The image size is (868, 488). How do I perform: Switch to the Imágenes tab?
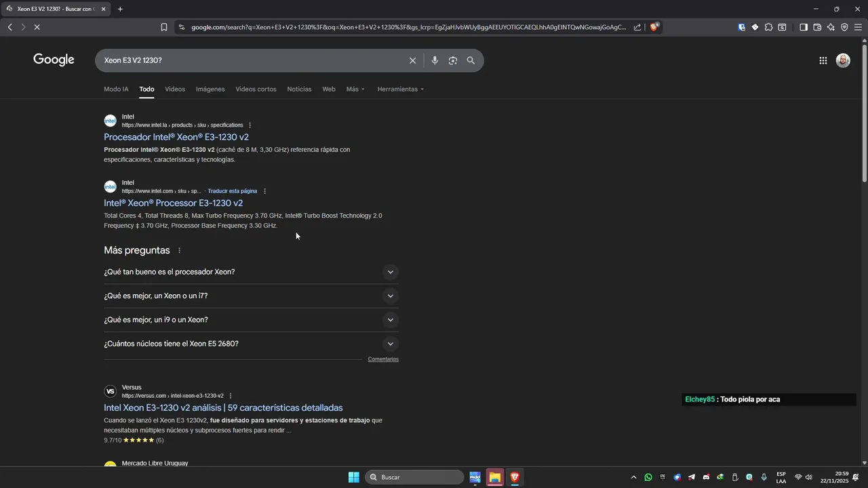(x=210, y=89)
